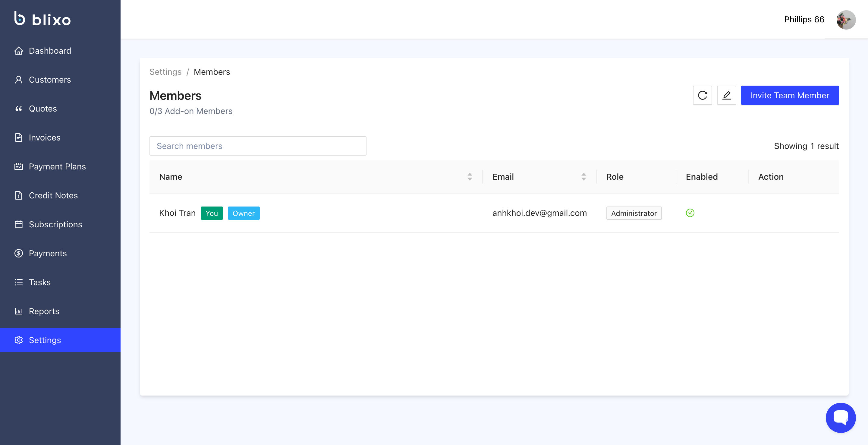The height and width of the screenshot is (445, 868).
Task: Open Customers in the sidebar
Action: [50, 80]
